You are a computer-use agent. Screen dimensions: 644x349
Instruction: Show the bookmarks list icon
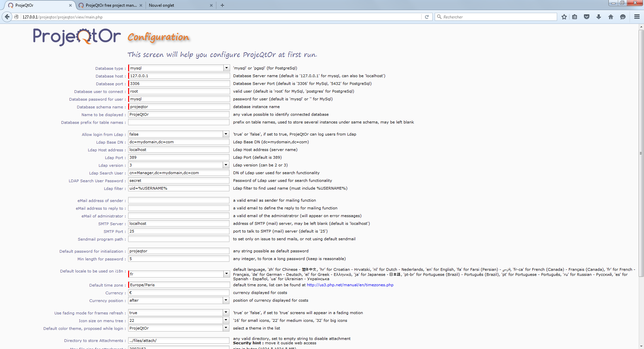(575, 17)
